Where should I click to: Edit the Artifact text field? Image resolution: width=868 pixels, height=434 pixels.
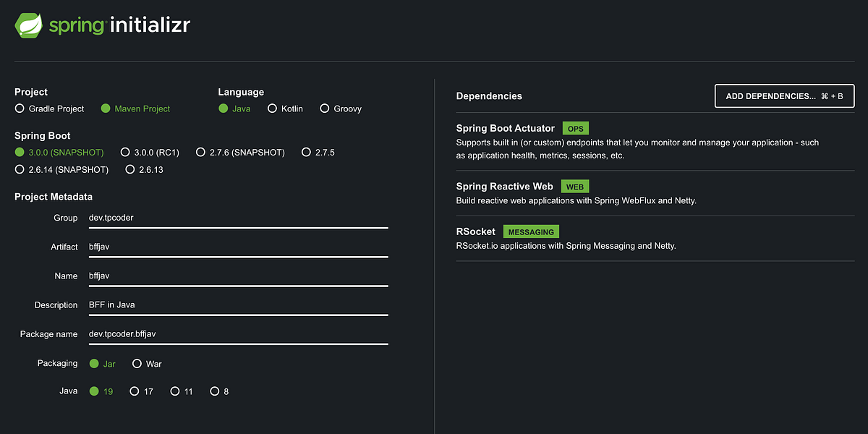click(237, 247)
